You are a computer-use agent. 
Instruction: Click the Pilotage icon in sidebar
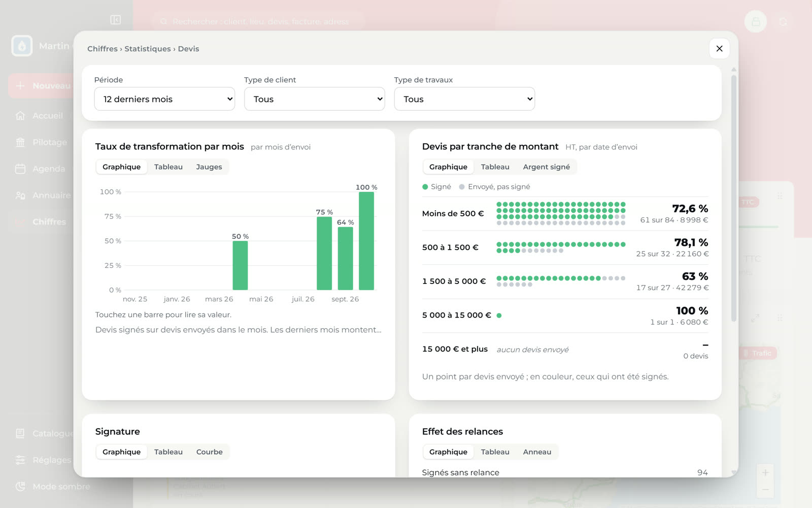click(20, 142)
